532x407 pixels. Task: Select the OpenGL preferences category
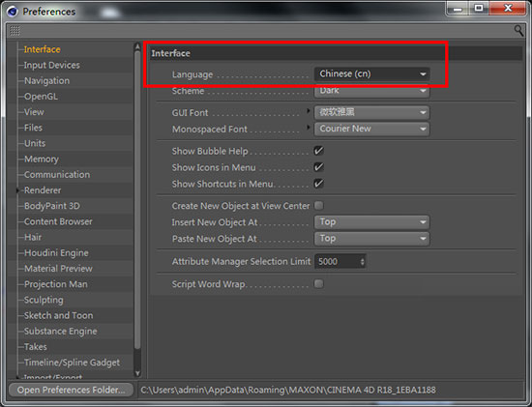(x=41, y=97)
